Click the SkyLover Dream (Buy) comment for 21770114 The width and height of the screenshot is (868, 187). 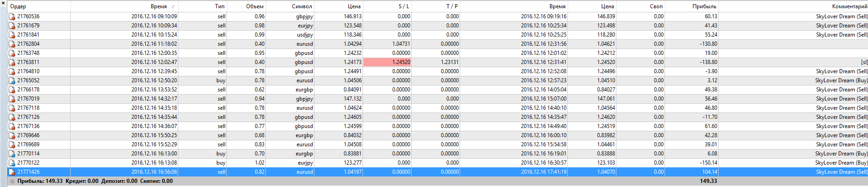pos(841,154)
